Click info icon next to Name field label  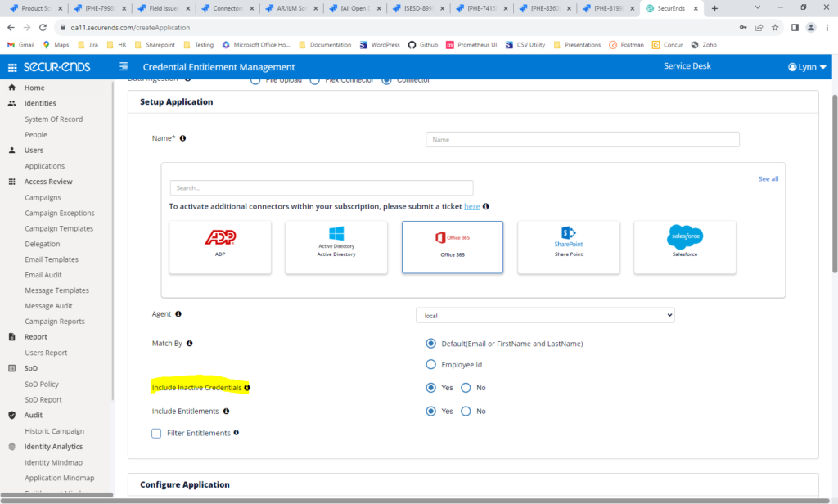182,138
